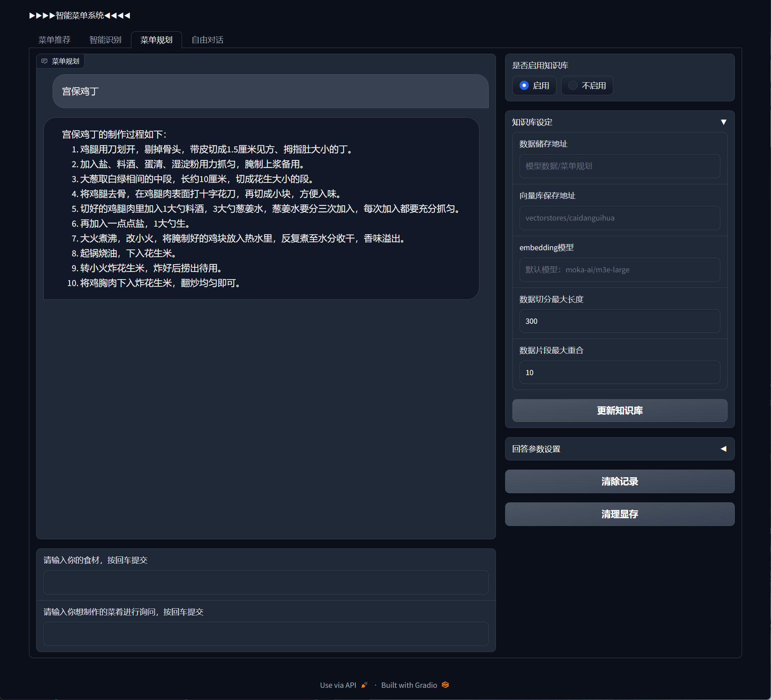Click step 2 text 加入盐、料酒、蛋清

192,164
